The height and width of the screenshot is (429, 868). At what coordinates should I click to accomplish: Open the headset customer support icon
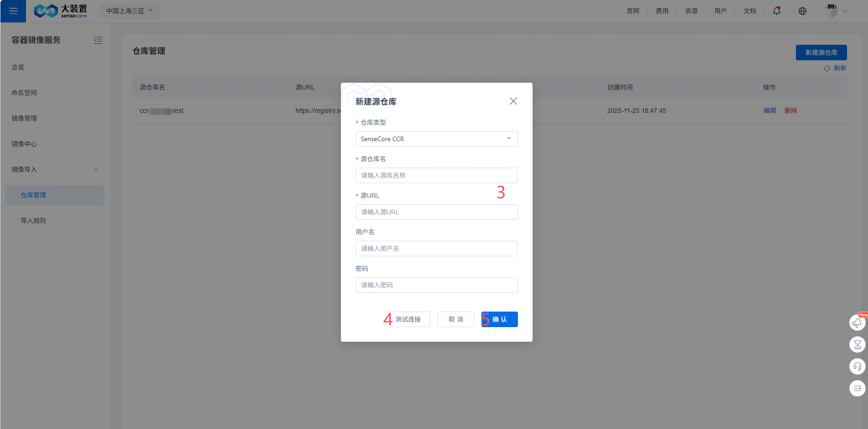(857, 366)
